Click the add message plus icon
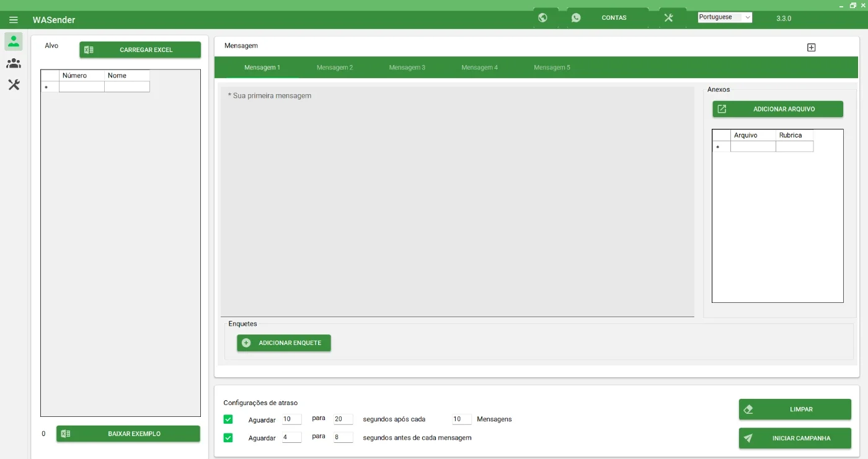 (x=811, y=47)
